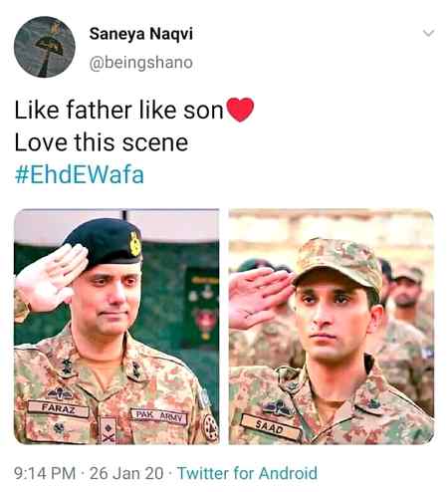Click the gold badge on the beret

135,244
